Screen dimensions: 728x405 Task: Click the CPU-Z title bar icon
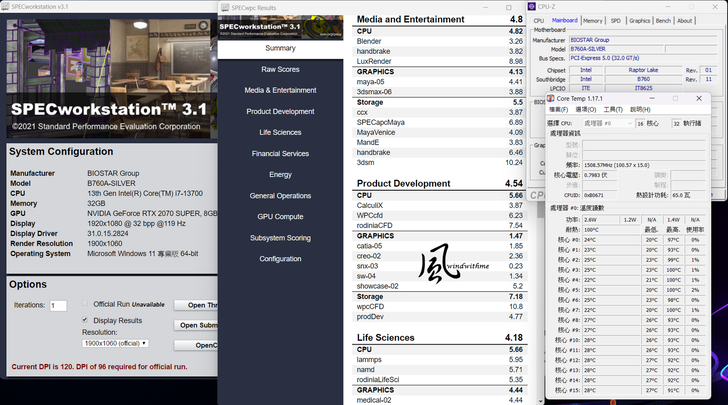click(x=532, y=7)
